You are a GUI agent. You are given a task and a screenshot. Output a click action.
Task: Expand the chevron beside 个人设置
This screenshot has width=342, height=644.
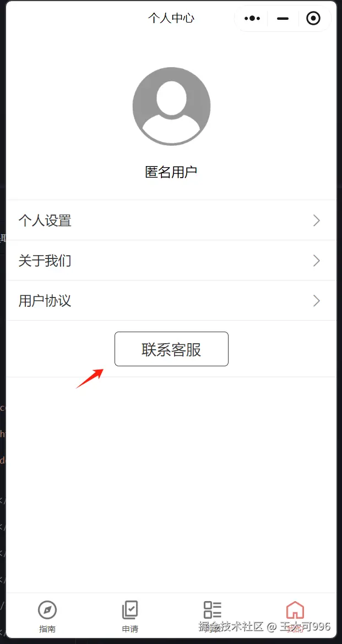coord(317,221)
